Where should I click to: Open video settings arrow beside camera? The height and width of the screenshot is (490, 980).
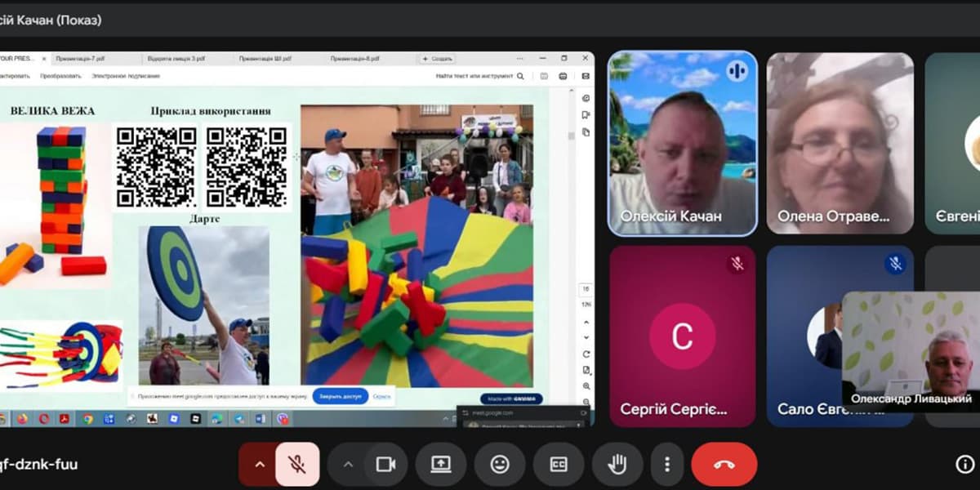(348, 464)
